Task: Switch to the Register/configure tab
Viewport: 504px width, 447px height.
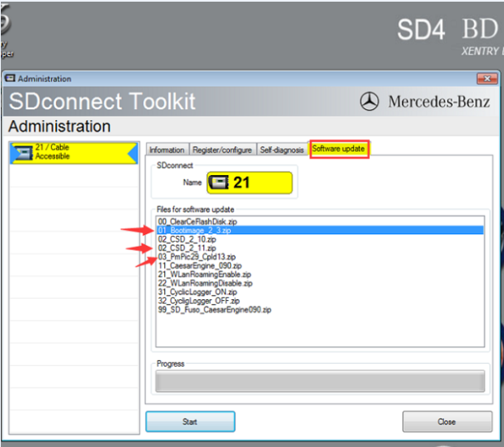Action: tap(222, 150)
